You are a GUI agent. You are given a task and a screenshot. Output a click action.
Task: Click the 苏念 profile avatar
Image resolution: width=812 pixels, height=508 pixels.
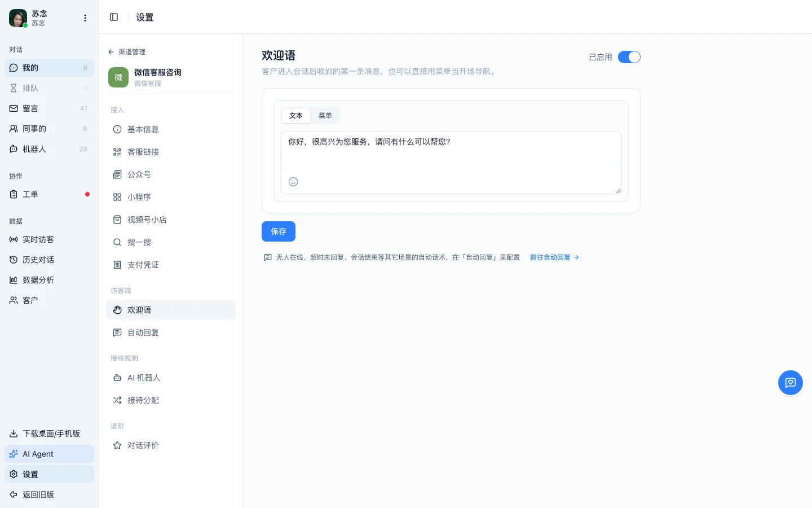pyautogui.click(x=18, y=18)
